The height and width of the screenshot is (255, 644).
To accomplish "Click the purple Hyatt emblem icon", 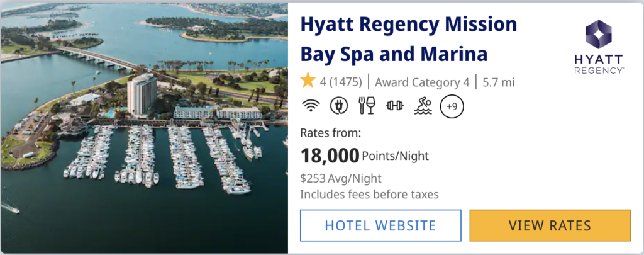I will coord(599,35).
